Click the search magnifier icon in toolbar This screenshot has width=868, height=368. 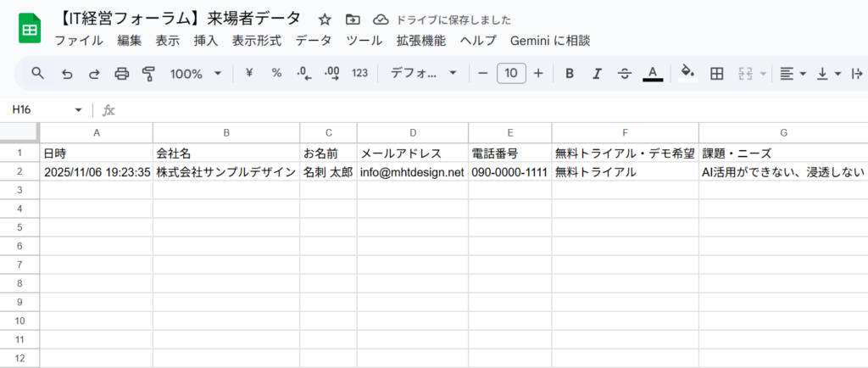37,74
